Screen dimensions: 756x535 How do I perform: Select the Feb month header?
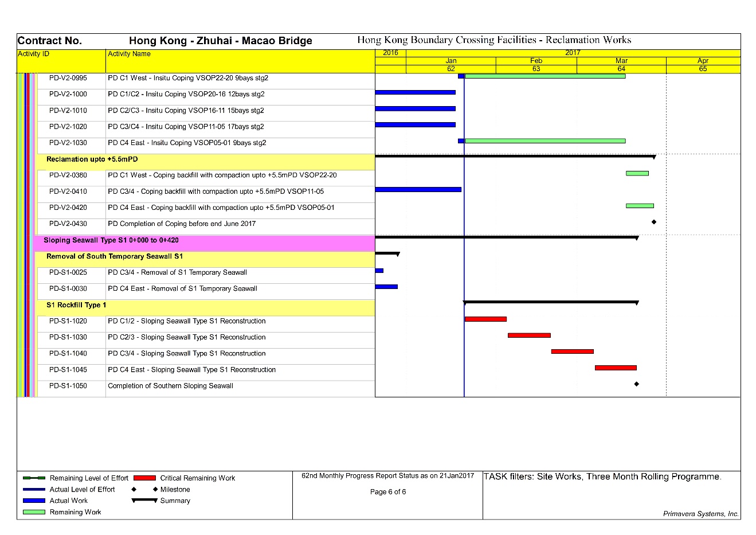tap(536, 61)
